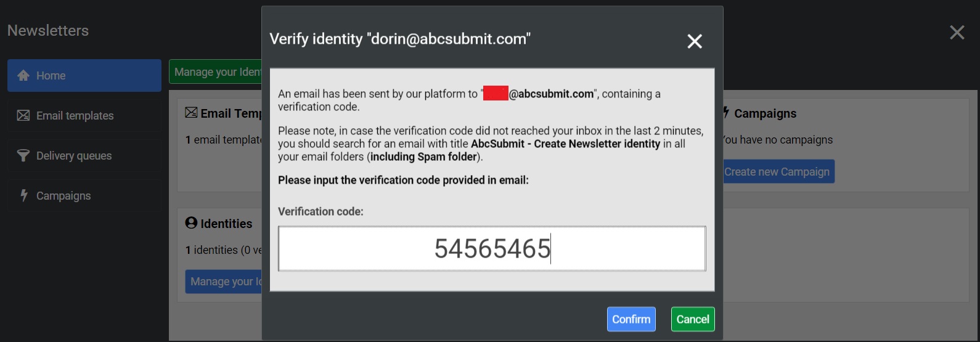This screenshot has width=980, height=342.
Task: Click the 'You have no campaigns' text
Action: click(x=778, y=140)
